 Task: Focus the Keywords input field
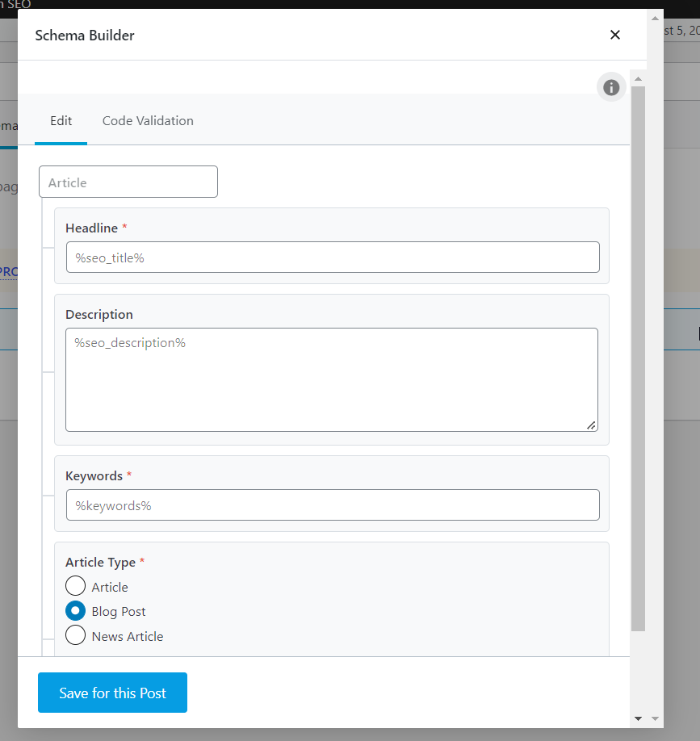[x=333, y=505]
